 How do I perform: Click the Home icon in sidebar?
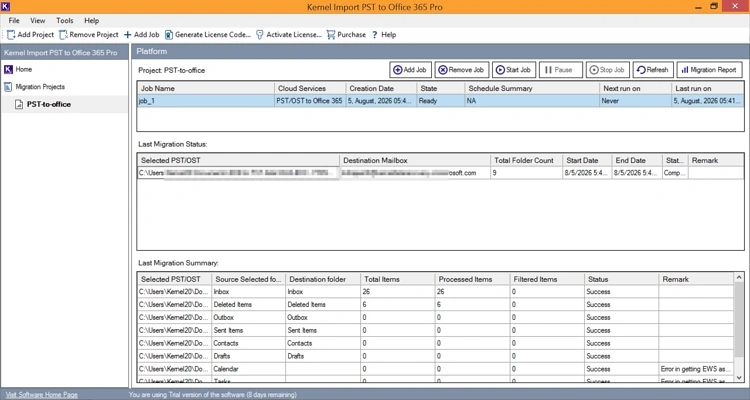[8, 69]
